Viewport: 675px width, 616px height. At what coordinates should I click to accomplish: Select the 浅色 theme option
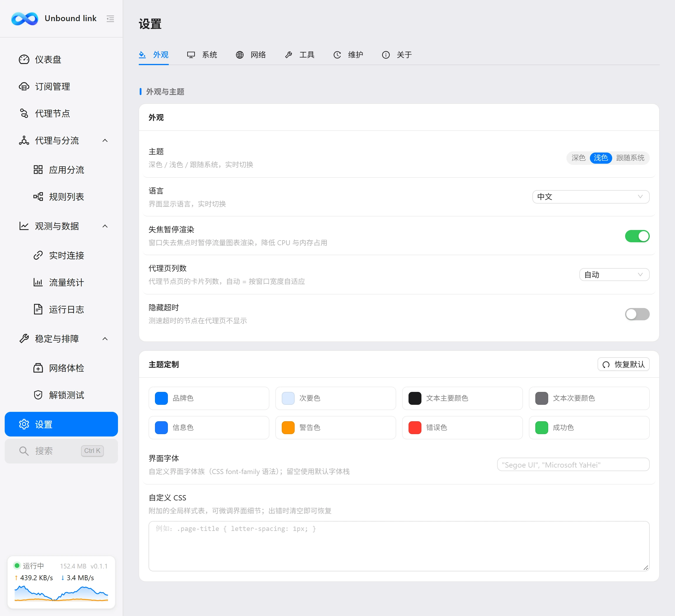601,158
